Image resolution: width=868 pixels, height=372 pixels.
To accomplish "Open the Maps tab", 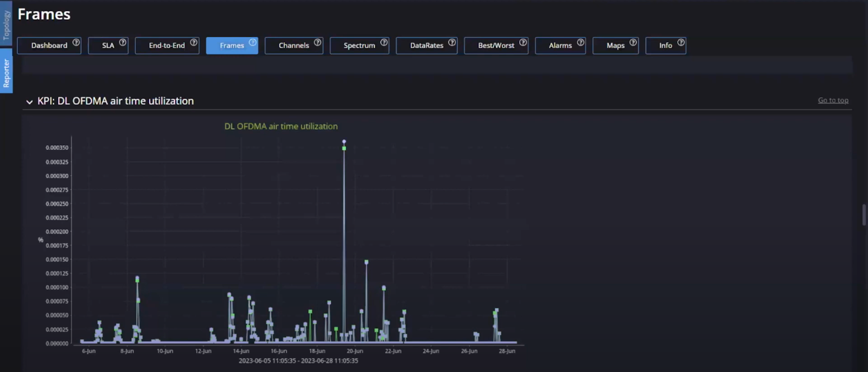I will 615,46.
